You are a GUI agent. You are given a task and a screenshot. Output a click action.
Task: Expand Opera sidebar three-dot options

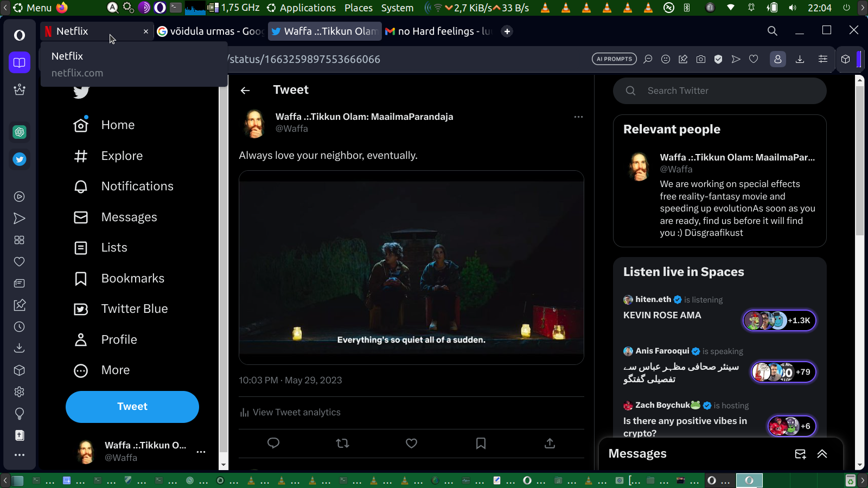tap(20, 455)
